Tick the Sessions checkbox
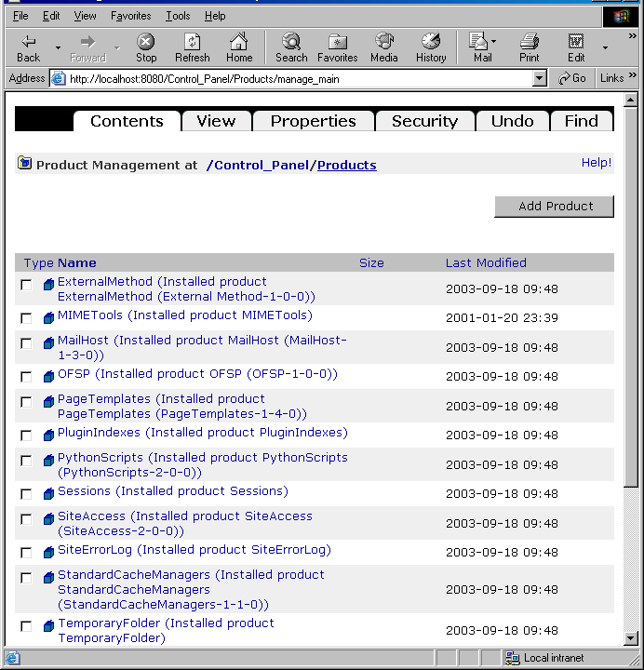644x670 pixels. point(26,494)
